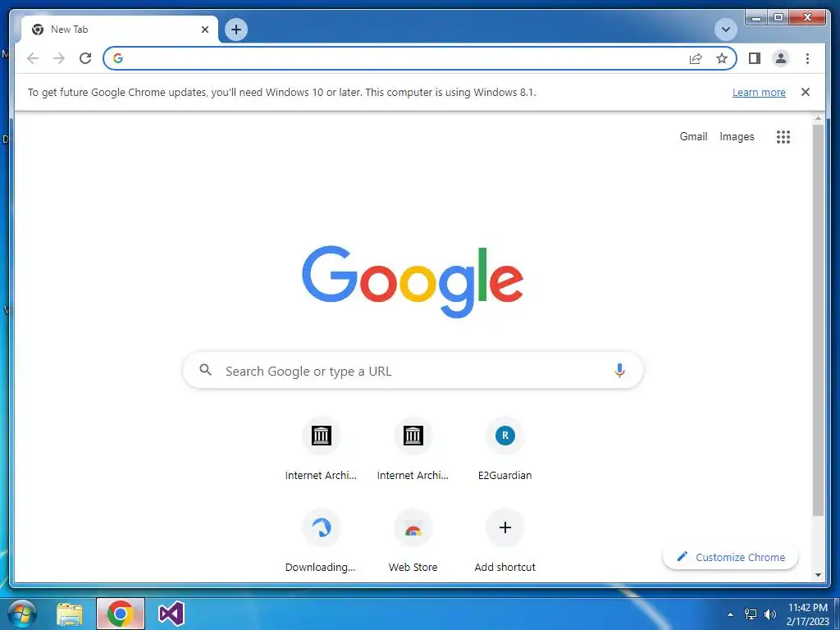
Task: Select the New Tab tab
Action: (119, 30)
